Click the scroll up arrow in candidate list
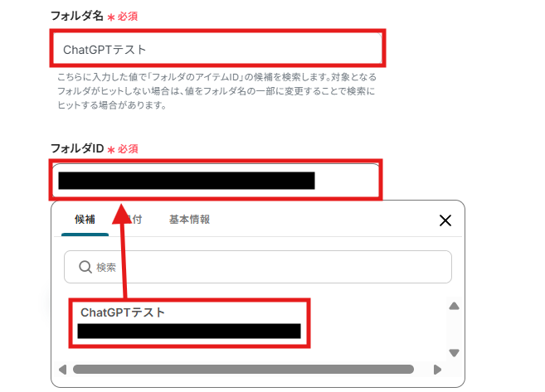545x392 pixels. coord(454,306)
